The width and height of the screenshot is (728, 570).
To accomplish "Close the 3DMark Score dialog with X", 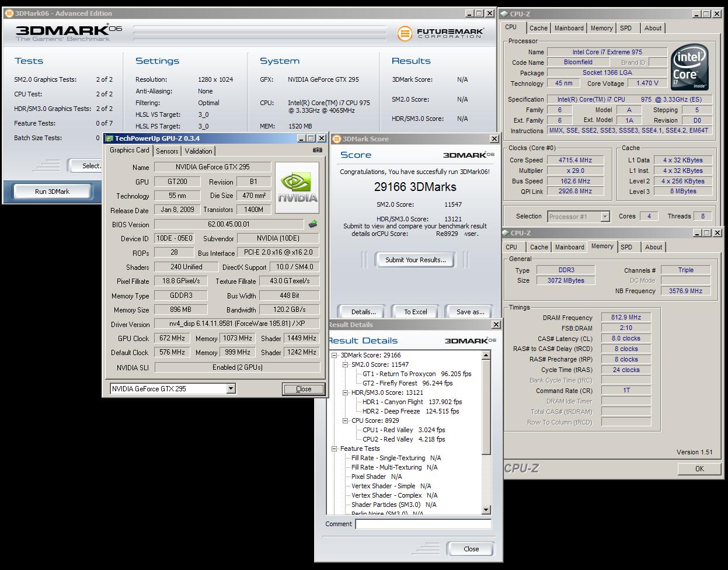I will click(494, 139).
